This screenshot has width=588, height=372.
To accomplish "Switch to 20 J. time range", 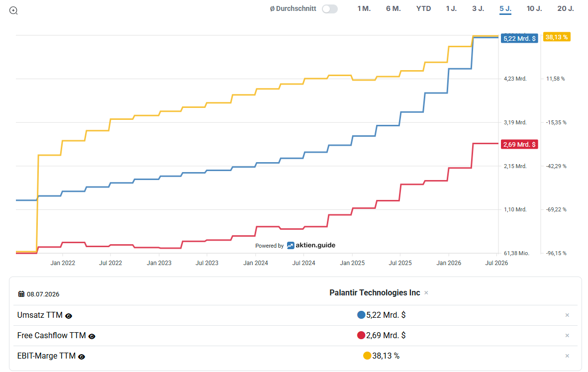I will tap(566, 8).
